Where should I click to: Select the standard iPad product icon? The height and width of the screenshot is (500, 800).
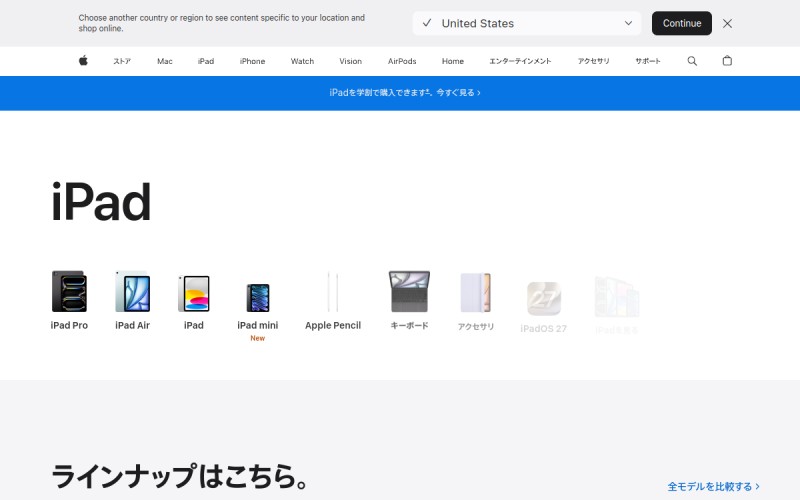point(194,293)
